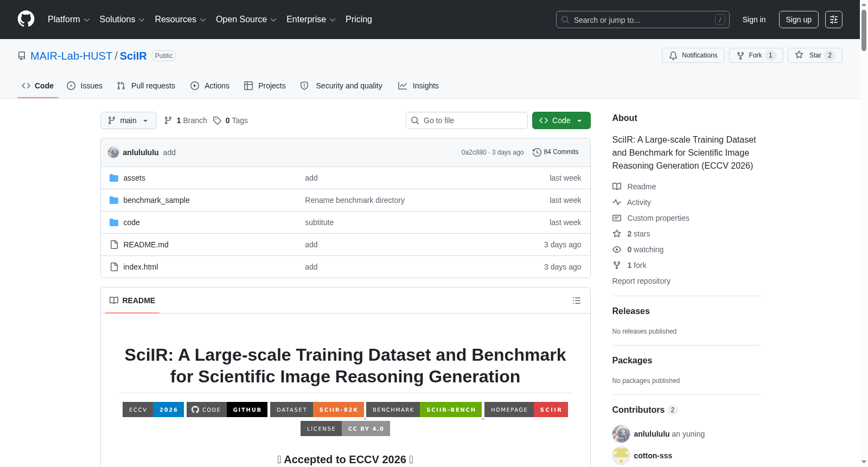Open the benchmark_sample folder icon

114,200
